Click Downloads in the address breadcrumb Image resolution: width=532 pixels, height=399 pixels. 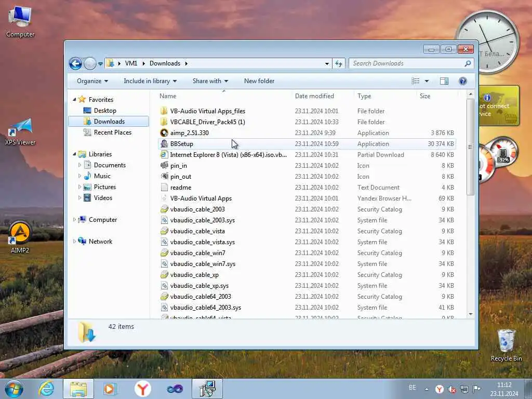pyautogui.click(x=165, y=63)
